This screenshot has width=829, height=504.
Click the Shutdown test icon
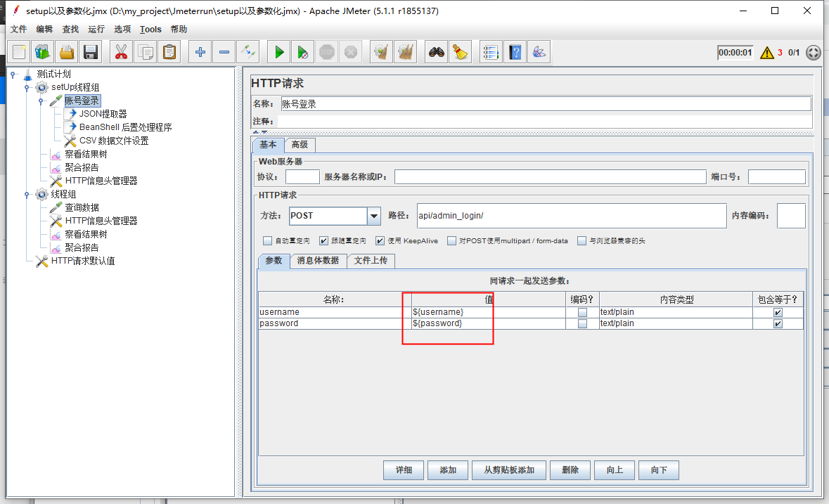click(351, 52)
